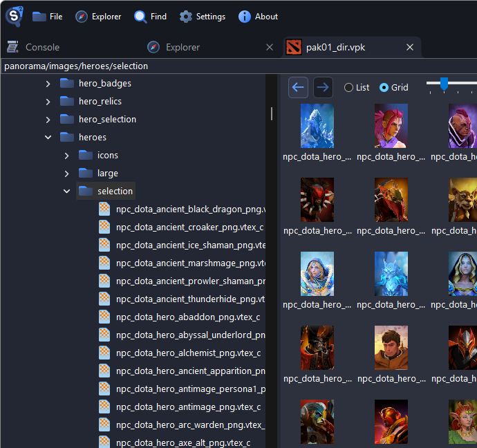Select the hero_selection folder icon
This screenshot has width=477, height=448.
coord(67,119)
